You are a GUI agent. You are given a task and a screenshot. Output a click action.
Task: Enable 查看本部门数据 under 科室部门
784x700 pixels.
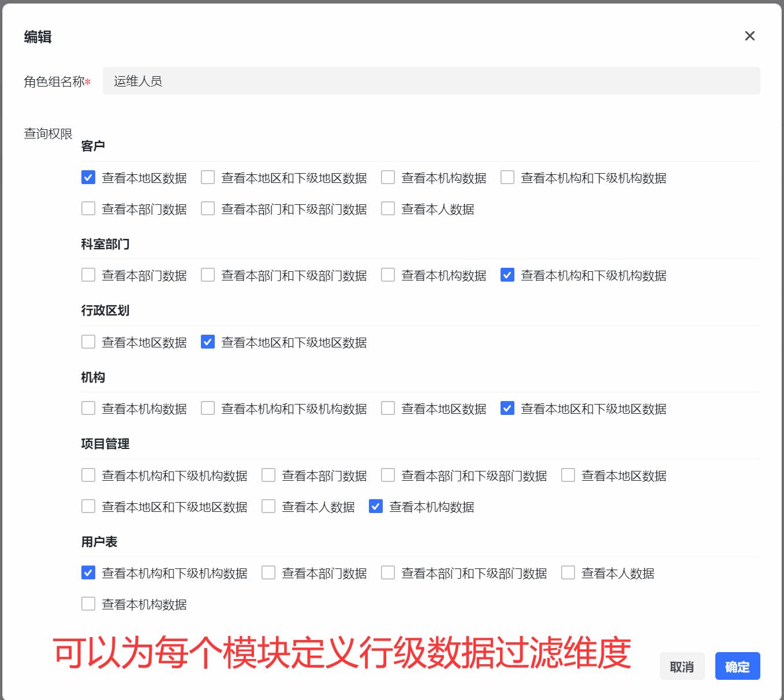pos(88,275)
